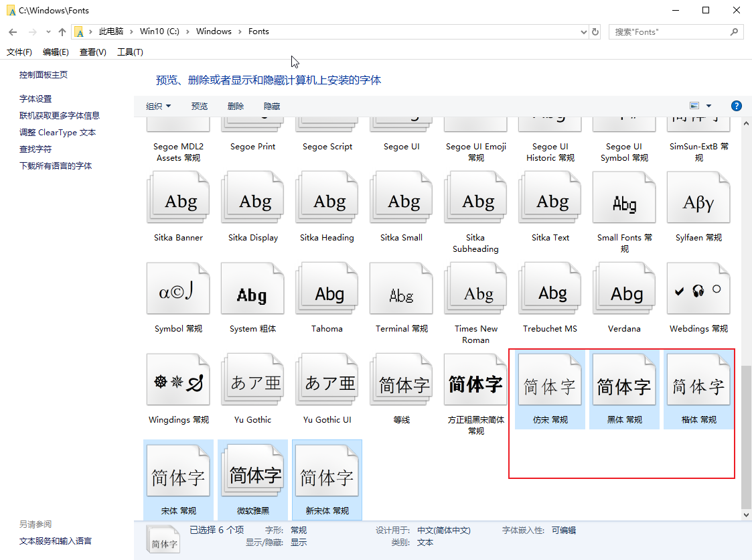Expand the 组织 dropdown menu
Viewport: 752px width, 560px height.
click(159, 106)
